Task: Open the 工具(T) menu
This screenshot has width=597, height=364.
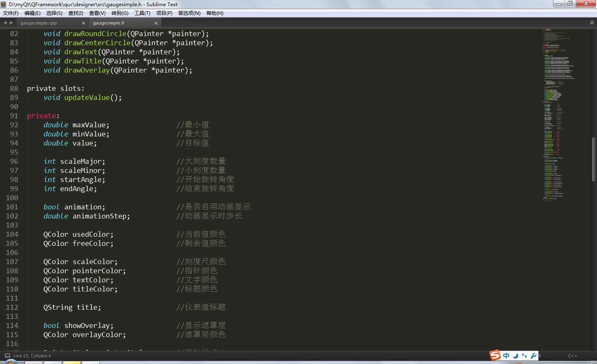Action: (x=142, y=13)
